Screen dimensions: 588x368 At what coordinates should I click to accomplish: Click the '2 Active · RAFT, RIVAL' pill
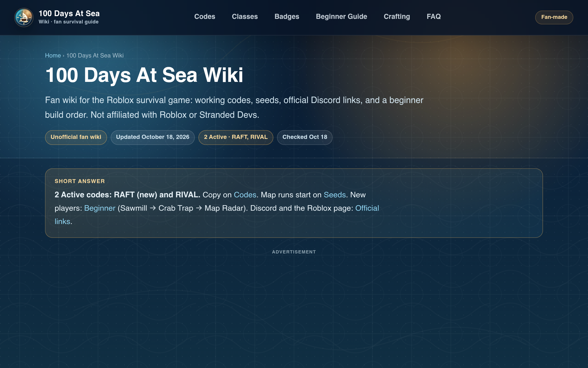pos(236,137)
